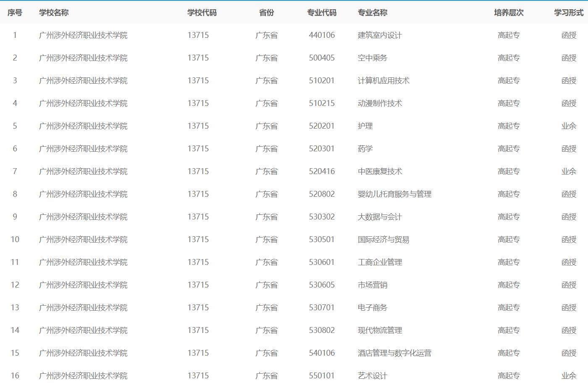Click the 培养层次 column header
This screenshot has width=588, height=383.
509,13
